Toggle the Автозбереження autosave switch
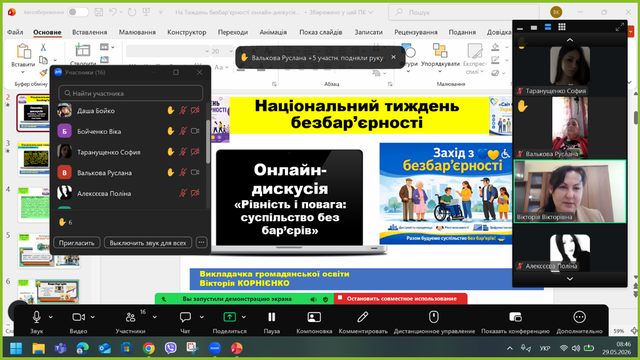The image size is (640, 360). 78,12
